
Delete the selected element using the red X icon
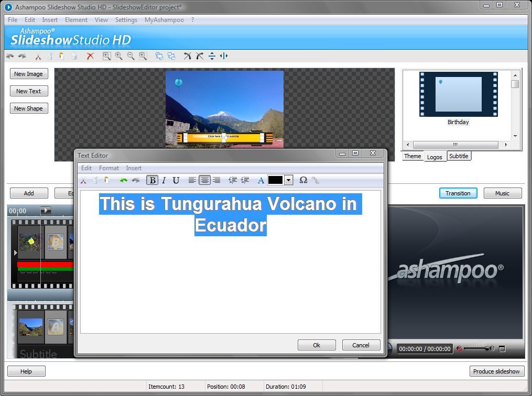click(90, 56)
